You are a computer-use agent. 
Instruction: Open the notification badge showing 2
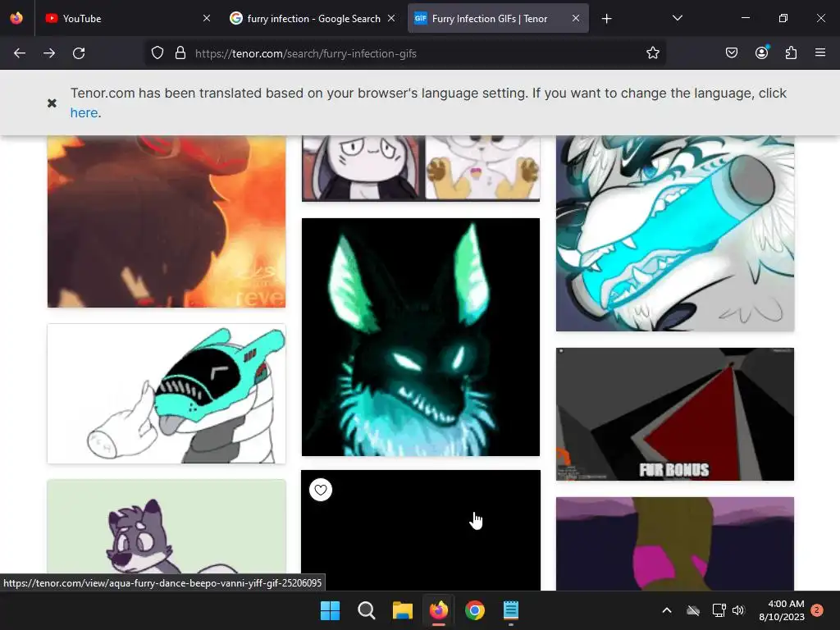pyautogui.click(x=817, y=610)
